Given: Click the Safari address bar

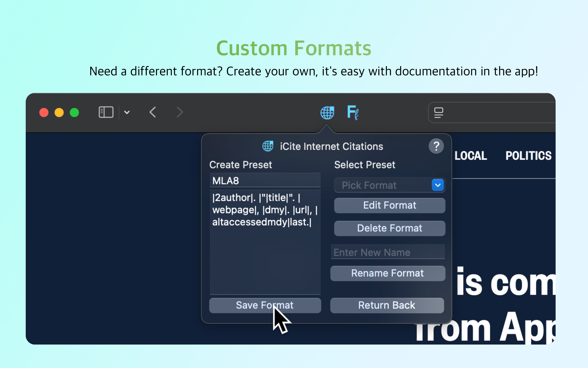Looking at the screenshot, I should pyautogui.click(x=492, y=113).
